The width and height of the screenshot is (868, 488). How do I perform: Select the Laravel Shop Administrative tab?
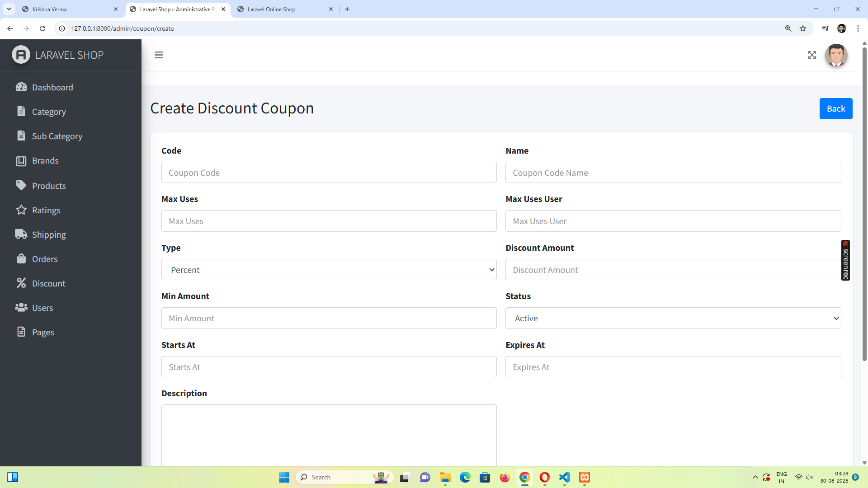point(177,9)
